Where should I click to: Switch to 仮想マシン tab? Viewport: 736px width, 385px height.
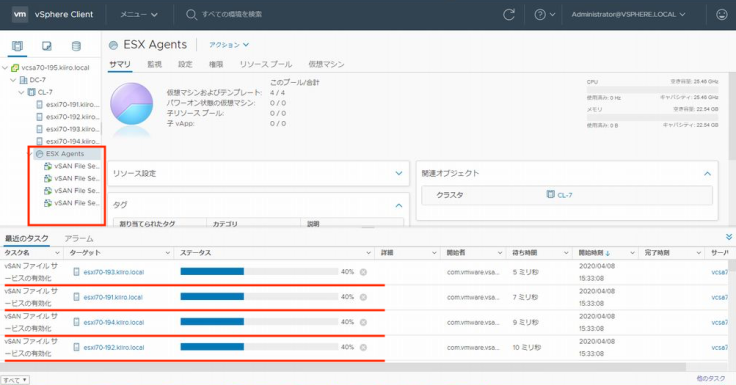pos(326,64)
